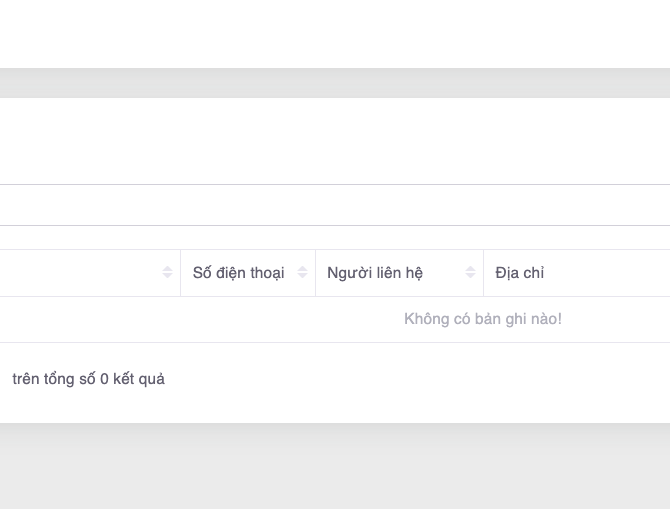Click descending arrow in the unlabeled first column
This screenshot has width=670, height=509.
point(167,277)
